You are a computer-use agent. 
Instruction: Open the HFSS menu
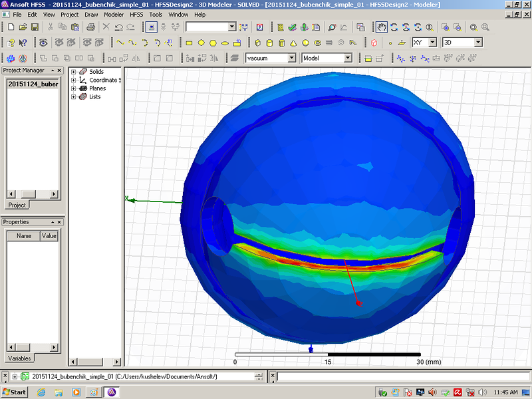[136, 14]
